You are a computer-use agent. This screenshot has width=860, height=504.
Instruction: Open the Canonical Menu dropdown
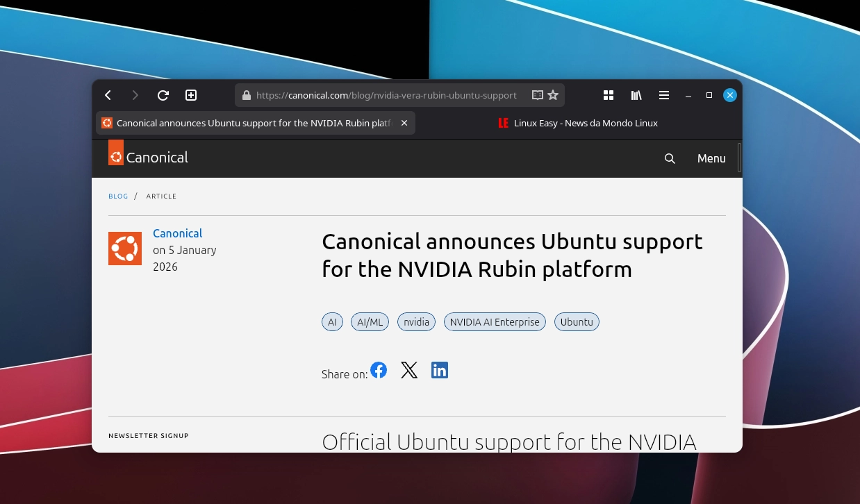point(711,158)
